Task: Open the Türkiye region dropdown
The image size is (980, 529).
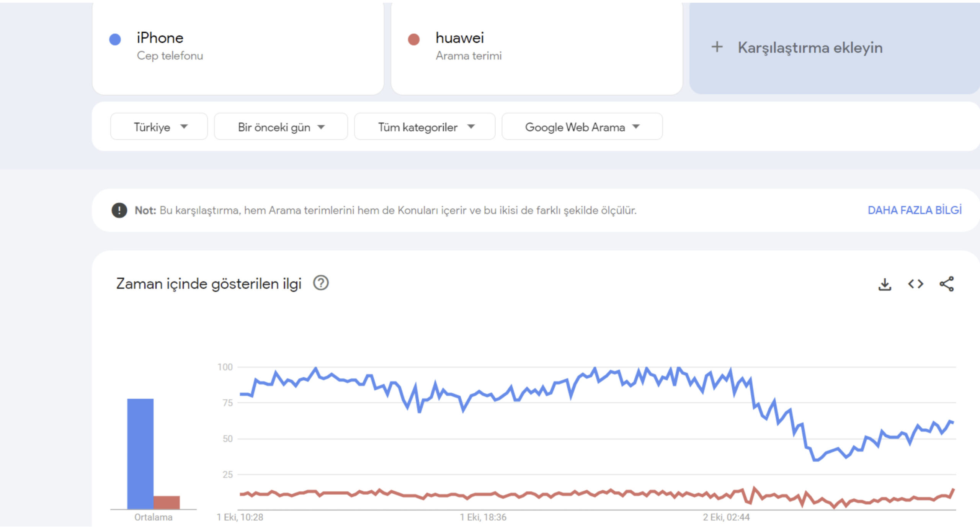Action: coord(159,127)
